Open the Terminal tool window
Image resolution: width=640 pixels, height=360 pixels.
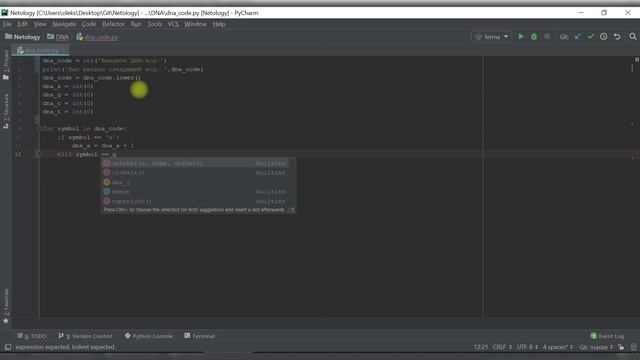tap(200, 336)
